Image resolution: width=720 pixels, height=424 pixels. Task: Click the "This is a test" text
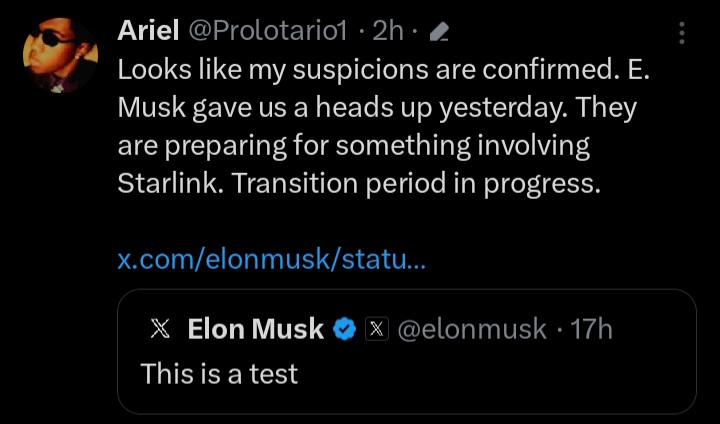(219, 373)
